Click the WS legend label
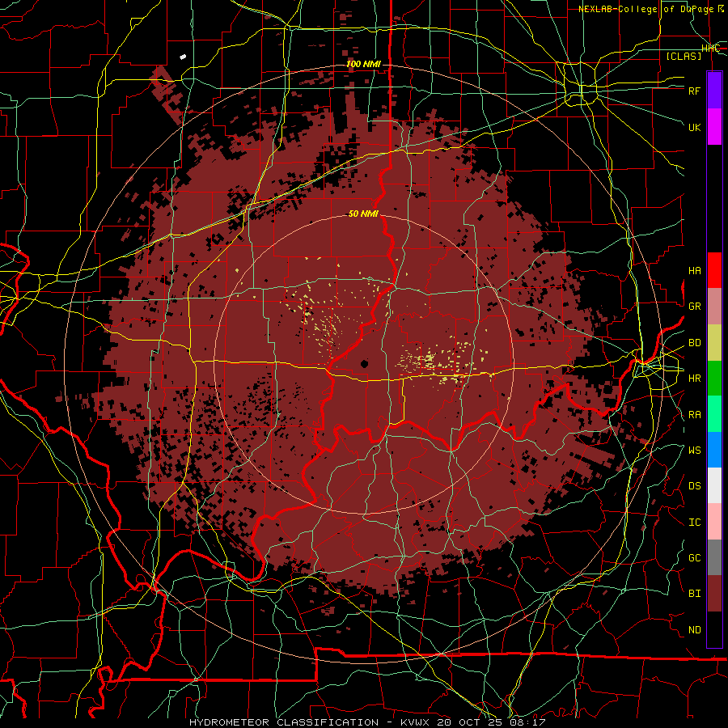 pos(694,451)
